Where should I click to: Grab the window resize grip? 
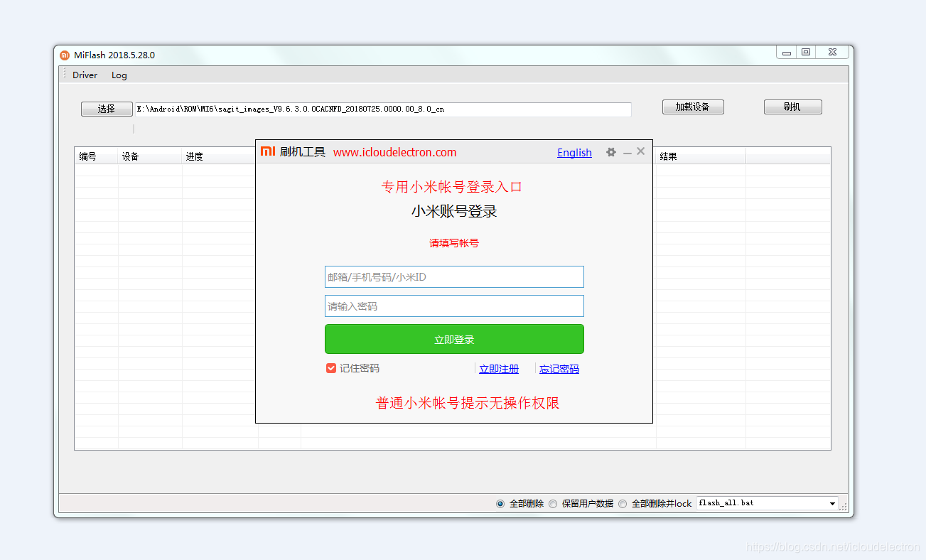coord(844,506)
